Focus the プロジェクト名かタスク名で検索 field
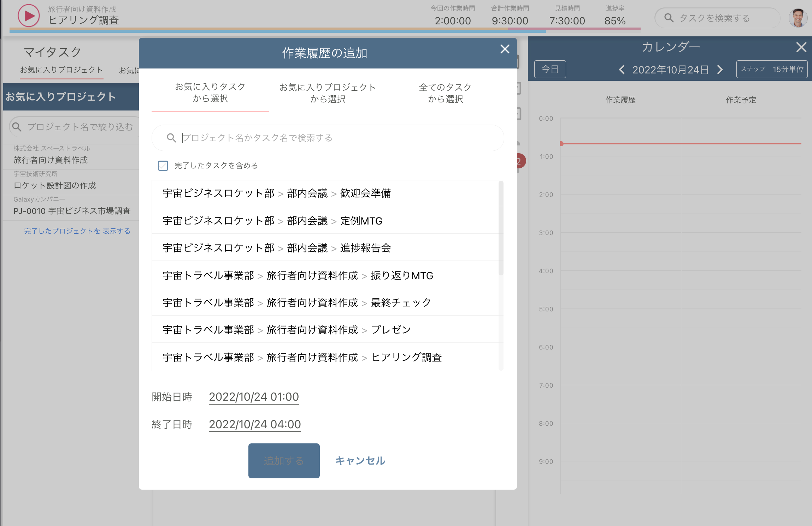 pos(332,138)
